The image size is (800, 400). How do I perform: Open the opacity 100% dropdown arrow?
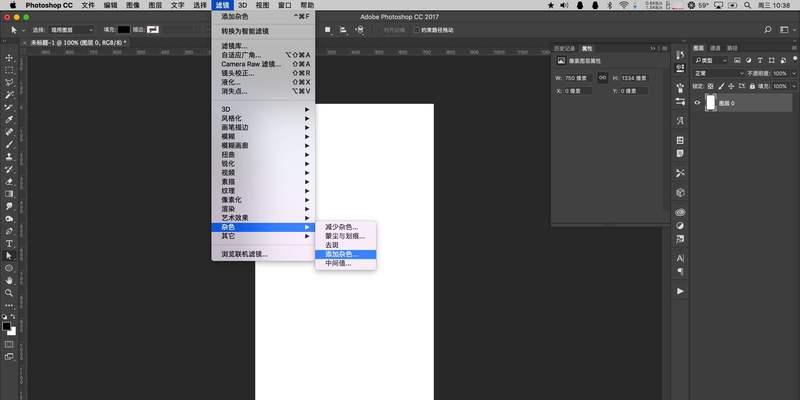pyautogui.click(x=794, y=73)
